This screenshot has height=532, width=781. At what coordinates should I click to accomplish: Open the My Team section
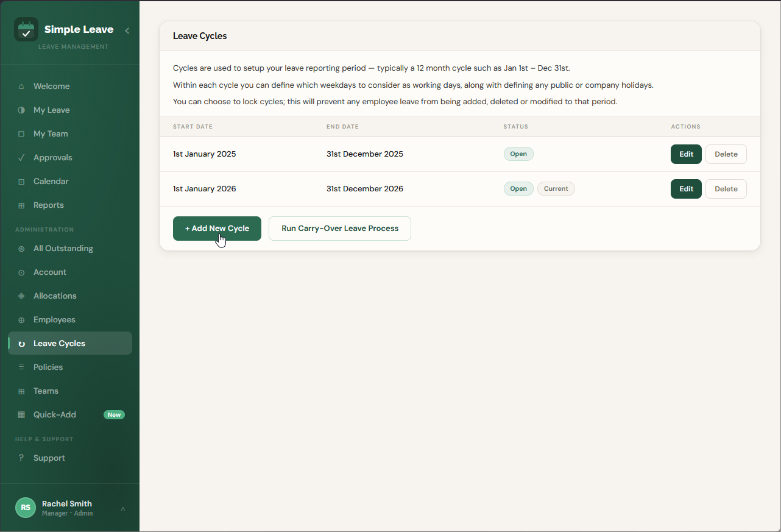tap(70, 134)
